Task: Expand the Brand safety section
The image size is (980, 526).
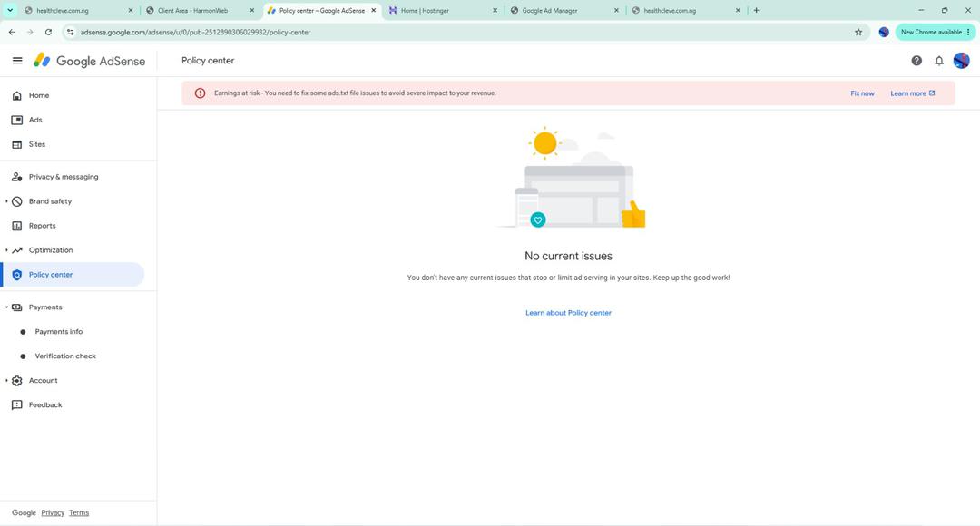Action: [x=7, y=201]
